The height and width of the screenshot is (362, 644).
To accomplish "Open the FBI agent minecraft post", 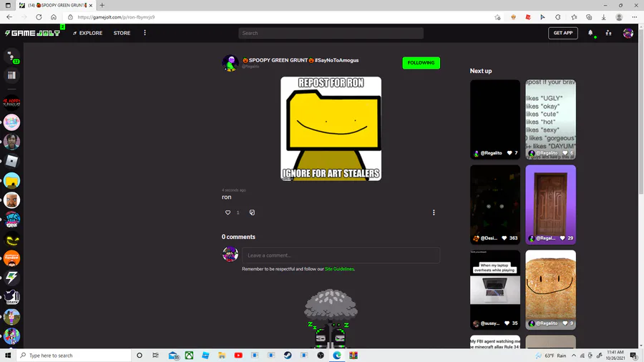I will tap(495, 342).
